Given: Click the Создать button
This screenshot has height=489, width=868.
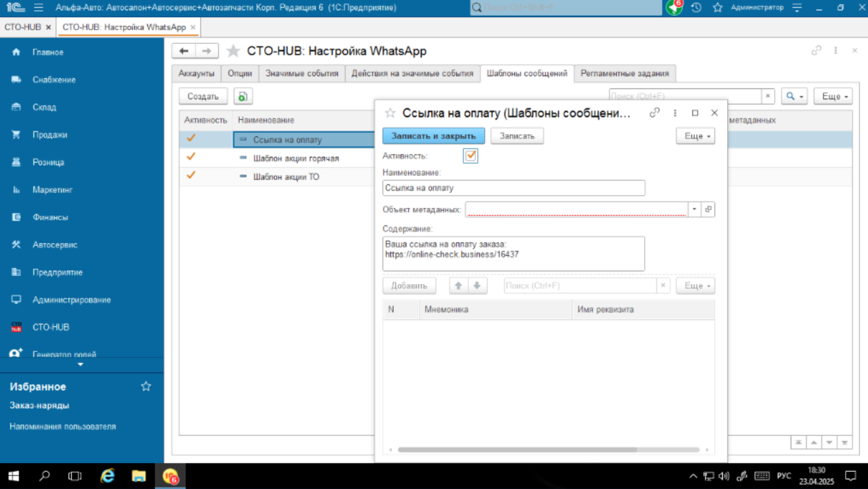Looking at the screenshot, I should 203,97.
